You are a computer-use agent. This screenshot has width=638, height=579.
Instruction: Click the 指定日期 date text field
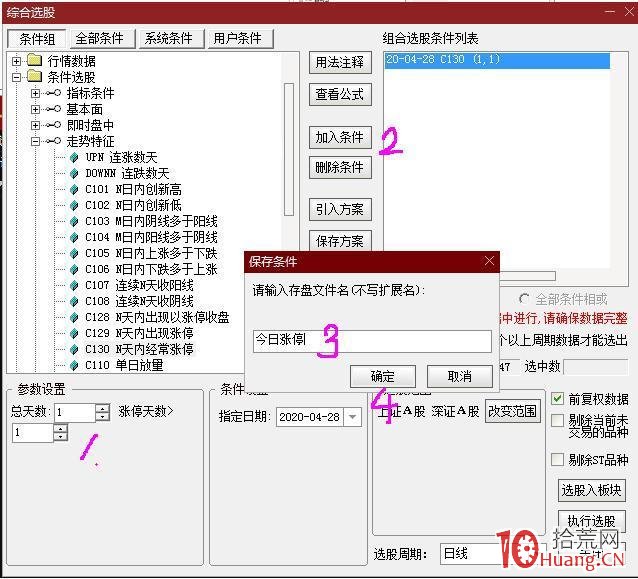(310, 417)
